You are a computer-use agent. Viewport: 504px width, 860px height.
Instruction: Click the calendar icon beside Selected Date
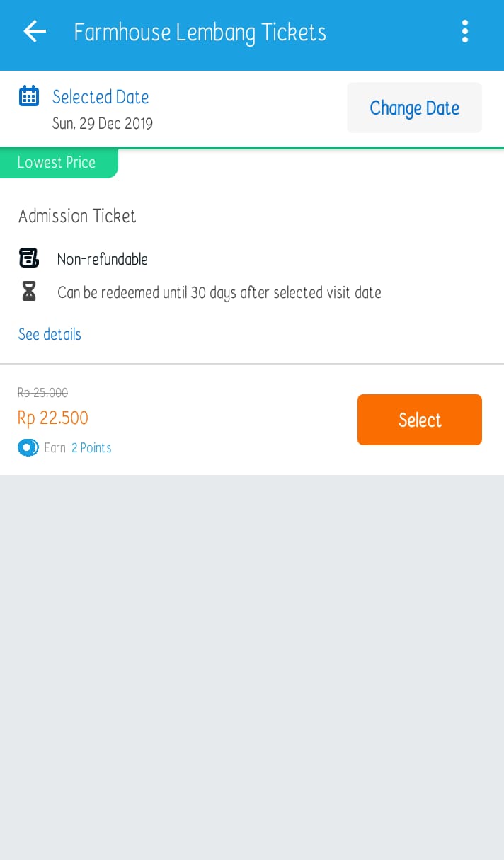[x=29, y=96]
